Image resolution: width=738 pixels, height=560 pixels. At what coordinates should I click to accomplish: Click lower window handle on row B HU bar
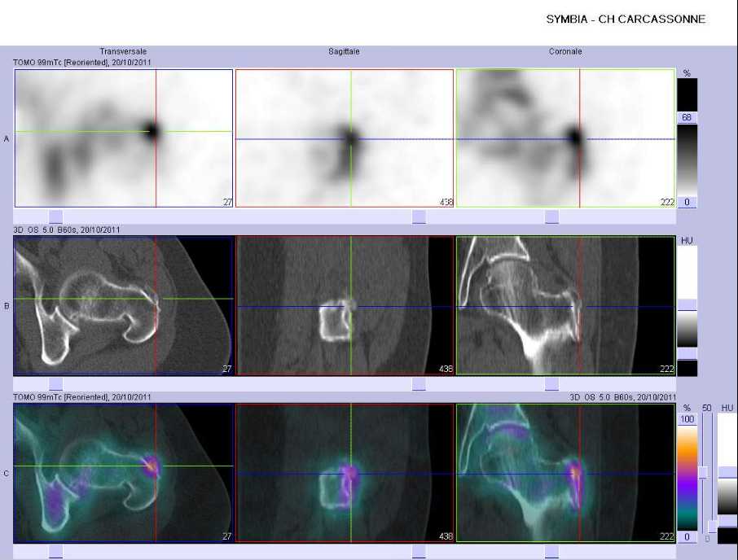(687, 353)
